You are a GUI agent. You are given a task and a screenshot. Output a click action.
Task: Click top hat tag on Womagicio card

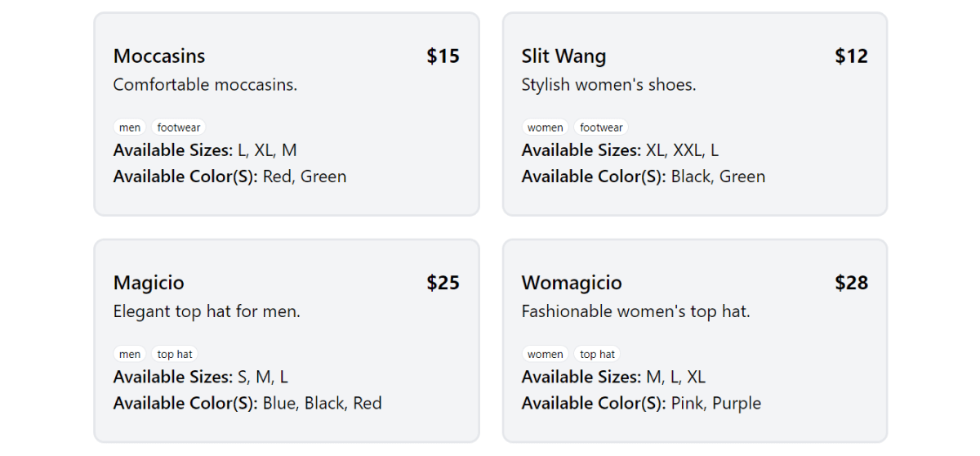pyautogui.click(x=597, y=355)
